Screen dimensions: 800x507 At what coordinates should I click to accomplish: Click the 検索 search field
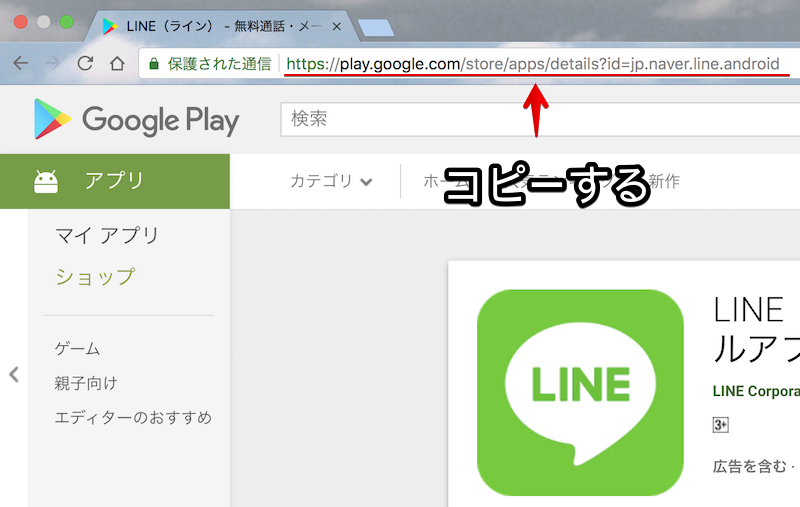(540, 119)
